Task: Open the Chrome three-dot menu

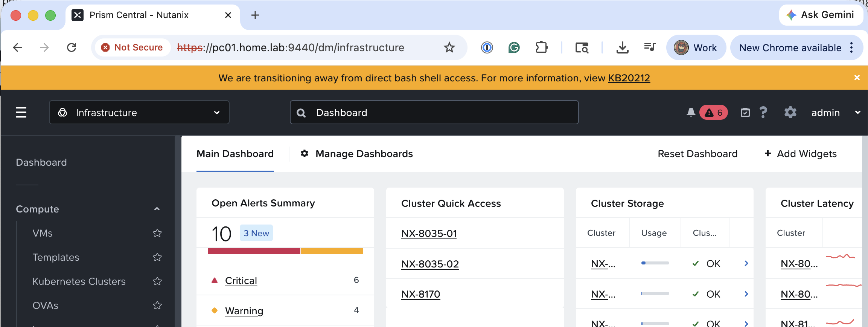Action: (x=851, y=47)
